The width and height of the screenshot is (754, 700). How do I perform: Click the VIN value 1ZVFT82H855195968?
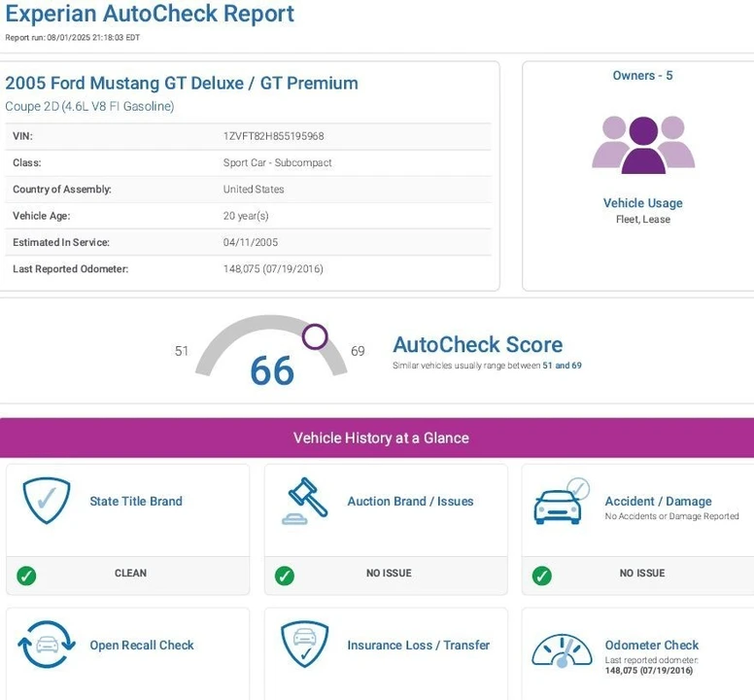[274, 136]
